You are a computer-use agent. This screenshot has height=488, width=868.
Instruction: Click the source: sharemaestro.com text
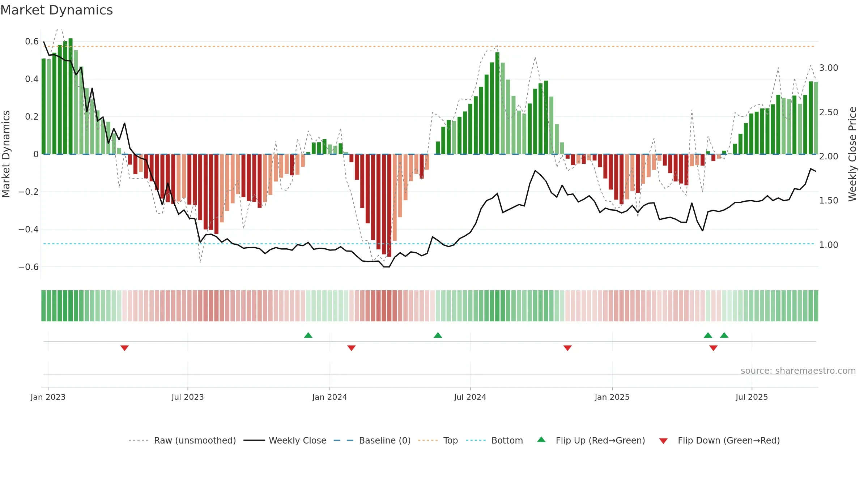(798, 371)
